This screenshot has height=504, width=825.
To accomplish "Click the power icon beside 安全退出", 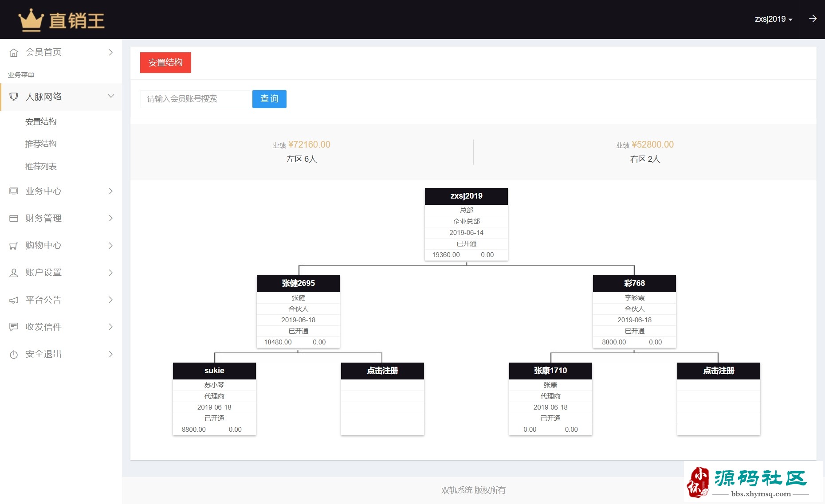I will pos(14,355).
